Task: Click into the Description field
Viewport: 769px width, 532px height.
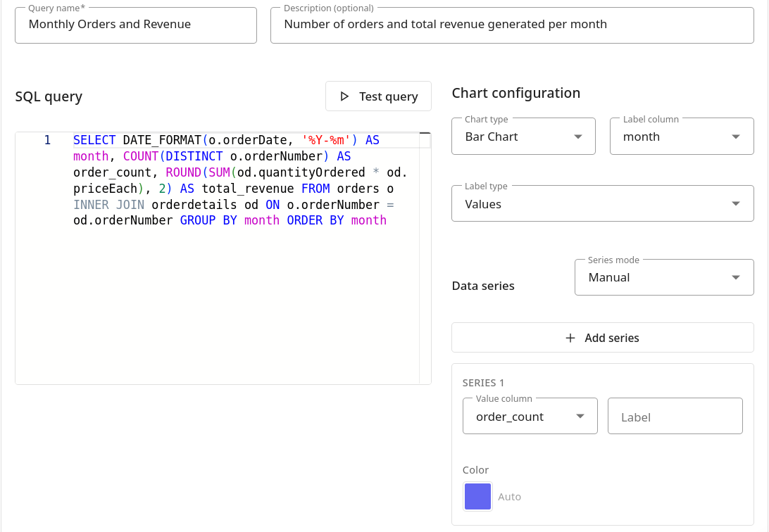Action: tap(511, 25)
